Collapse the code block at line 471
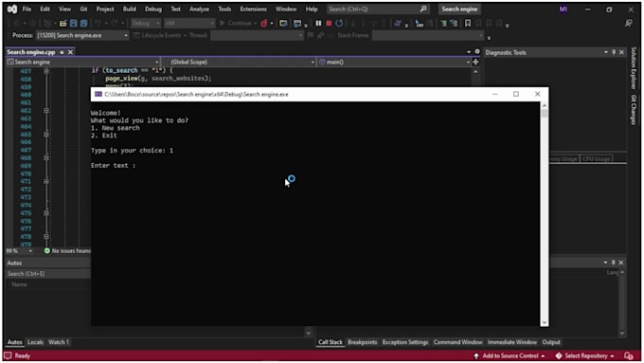644x363 pixels. pyautogui.click(x=46, y=181)
